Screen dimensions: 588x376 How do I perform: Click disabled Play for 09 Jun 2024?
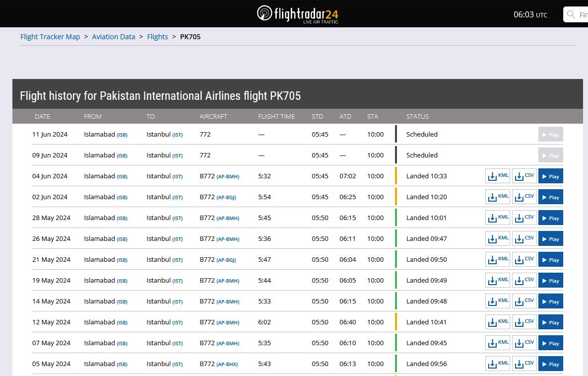550,155
